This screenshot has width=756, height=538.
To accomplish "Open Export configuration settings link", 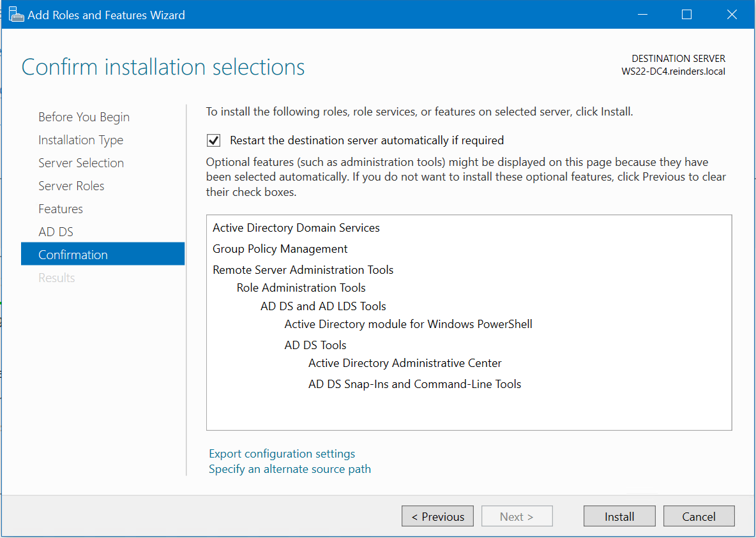I will [282, 453].
